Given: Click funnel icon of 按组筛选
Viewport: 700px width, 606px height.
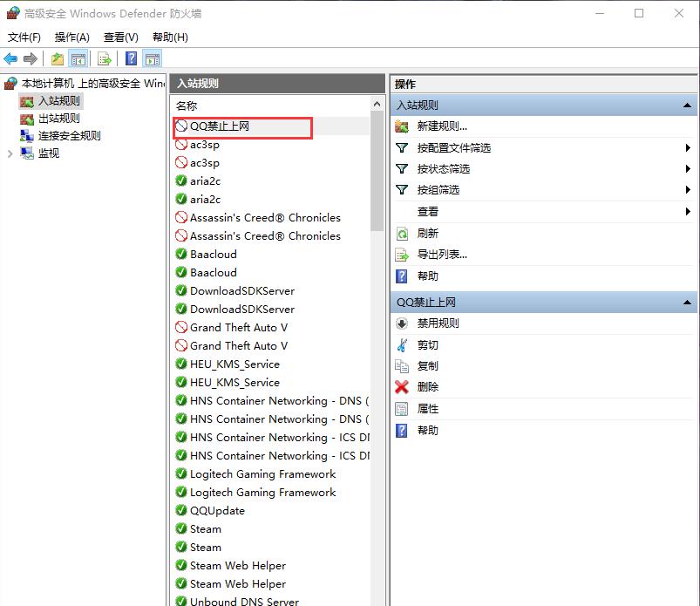Looking at the screenshot, I should [x=402, y=190].
